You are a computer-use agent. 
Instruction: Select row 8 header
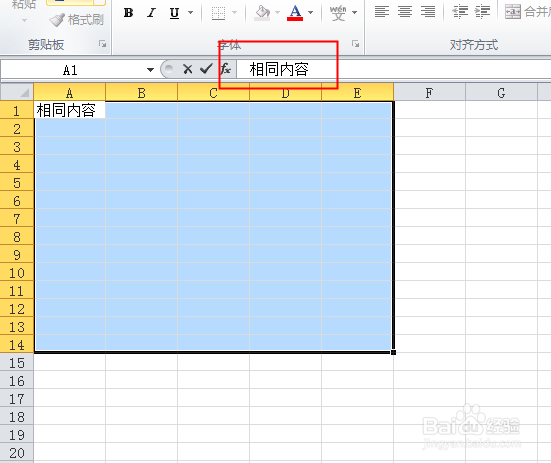(17, 237)
